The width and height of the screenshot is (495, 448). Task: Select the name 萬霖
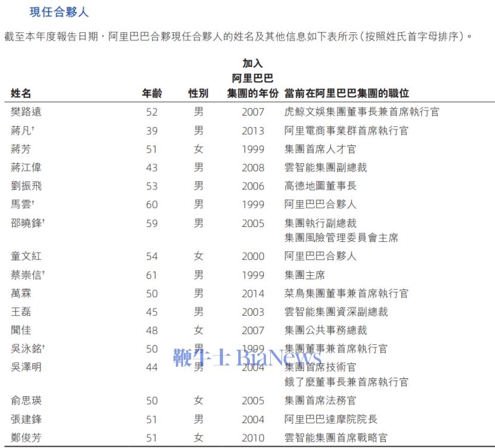pyautogui.click(x=21, y=294)
